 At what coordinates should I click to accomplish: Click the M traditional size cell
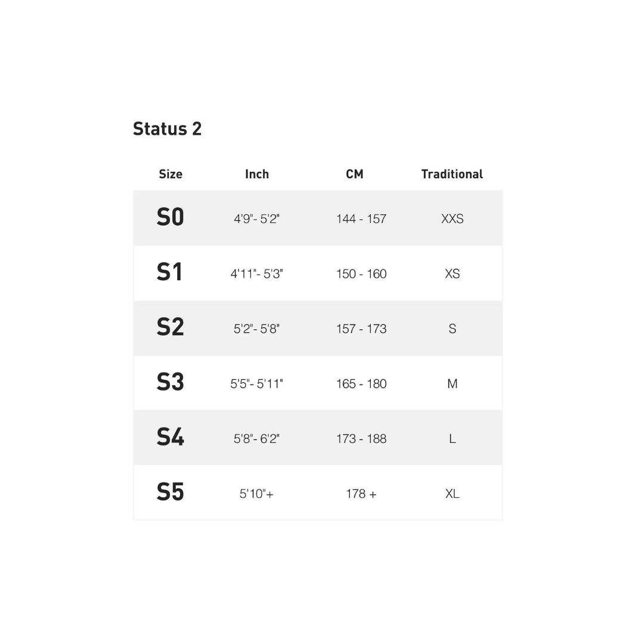452,383
